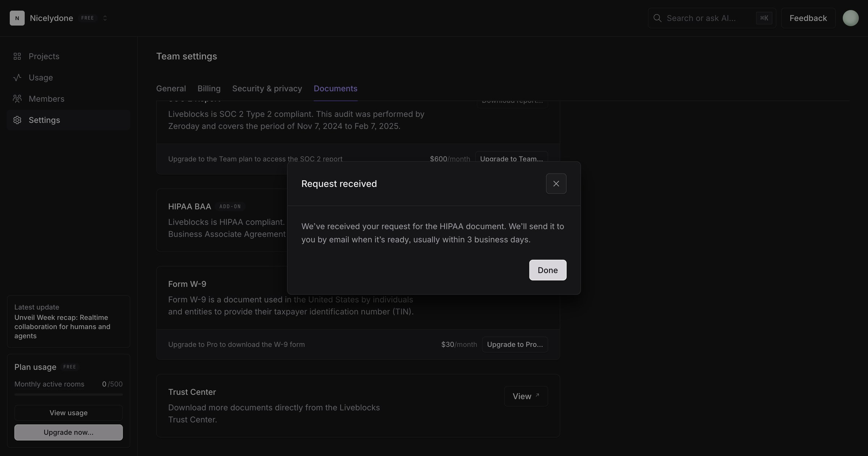The height and width of the screenshot is (456, 868).
Task: Click View usage button
Action: pos(68,413)
